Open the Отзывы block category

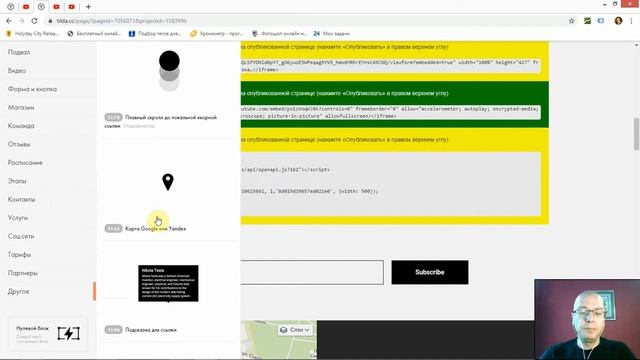[x=19, y=144]
